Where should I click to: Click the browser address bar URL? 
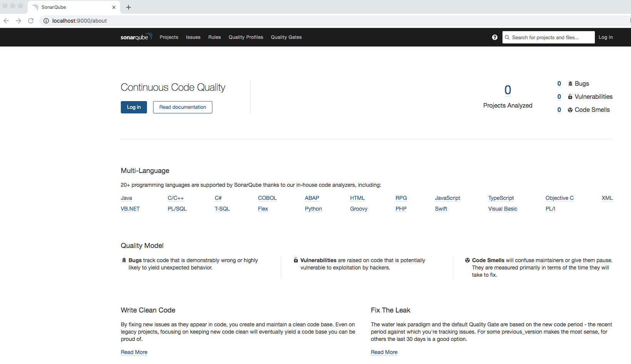80,21
